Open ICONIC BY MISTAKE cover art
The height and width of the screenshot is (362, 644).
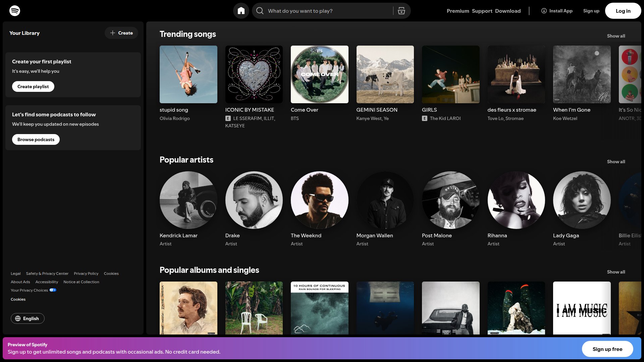coord(254,74)
